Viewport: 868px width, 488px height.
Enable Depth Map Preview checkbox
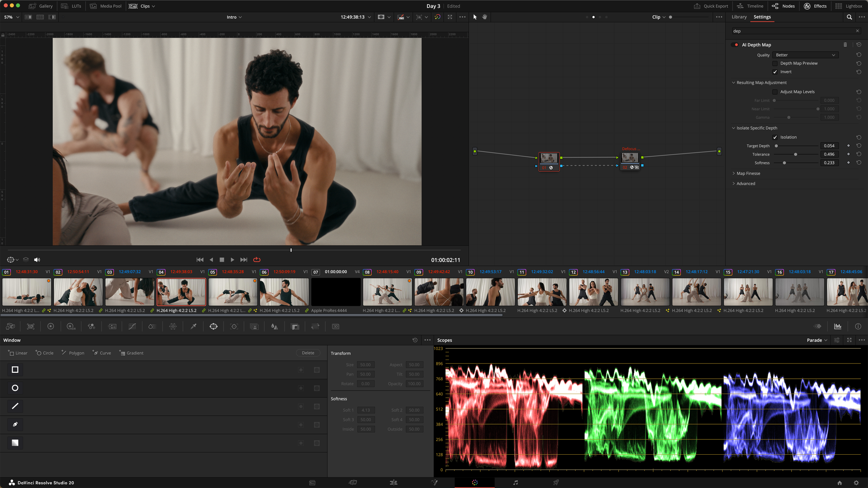tap(775, 64)
